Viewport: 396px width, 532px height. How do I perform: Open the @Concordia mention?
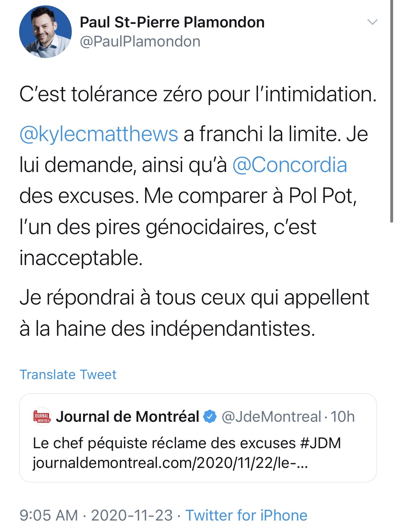click(290, 165)
